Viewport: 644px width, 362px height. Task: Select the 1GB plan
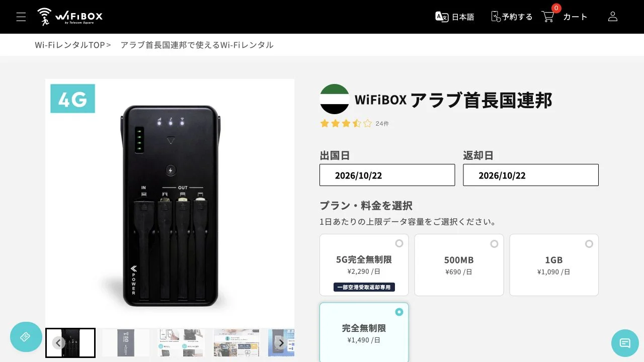pyautogui.click(x=554, y=265)
